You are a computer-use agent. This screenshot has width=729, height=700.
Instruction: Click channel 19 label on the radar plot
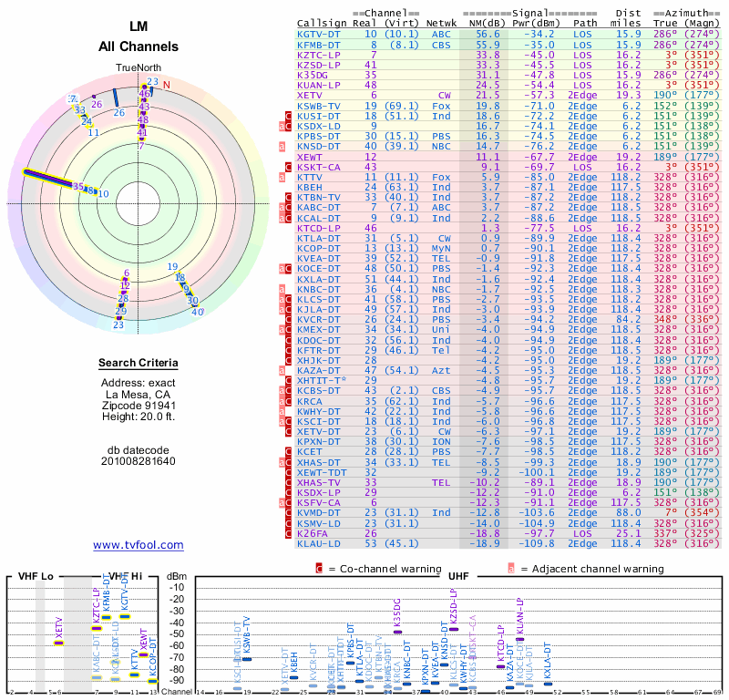pyautogui.click(x=172, y=266)
